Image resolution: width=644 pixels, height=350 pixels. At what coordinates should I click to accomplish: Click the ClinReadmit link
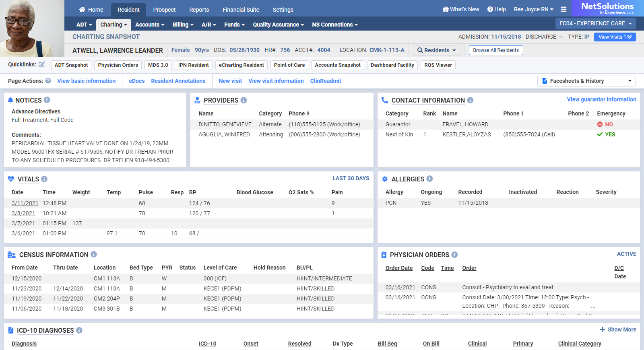326,81
